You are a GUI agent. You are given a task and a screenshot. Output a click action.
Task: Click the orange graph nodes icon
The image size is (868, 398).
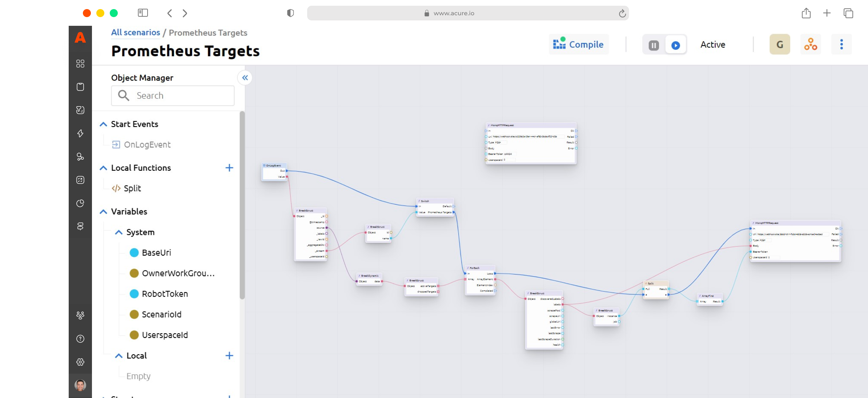810,44
